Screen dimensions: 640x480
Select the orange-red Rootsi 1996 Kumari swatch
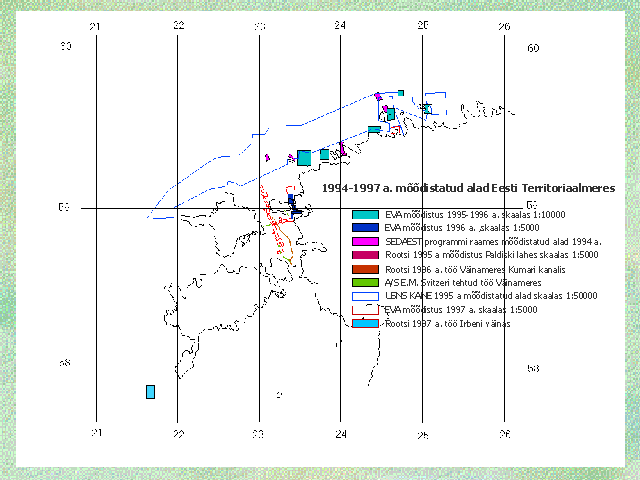point(365,269)
